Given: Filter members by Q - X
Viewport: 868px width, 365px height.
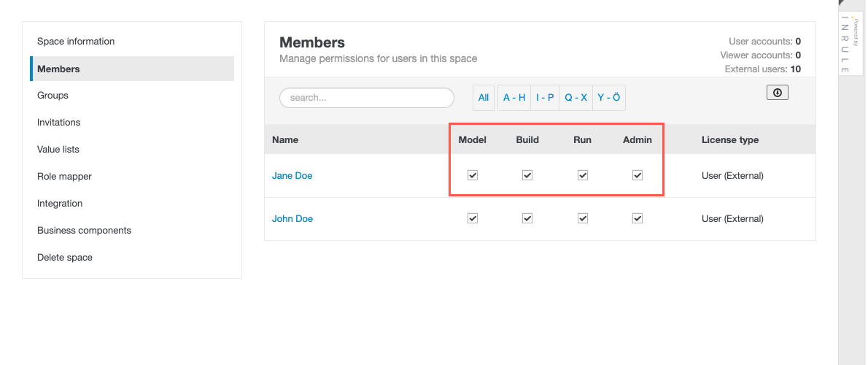Looking at the screenshot, I should tap(576, 98).
